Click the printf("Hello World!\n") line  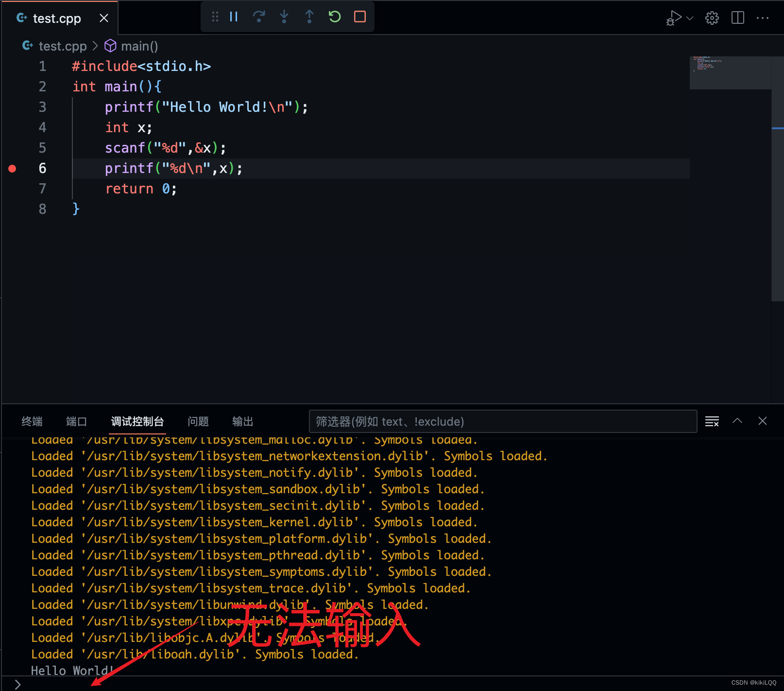pos(206,107)
